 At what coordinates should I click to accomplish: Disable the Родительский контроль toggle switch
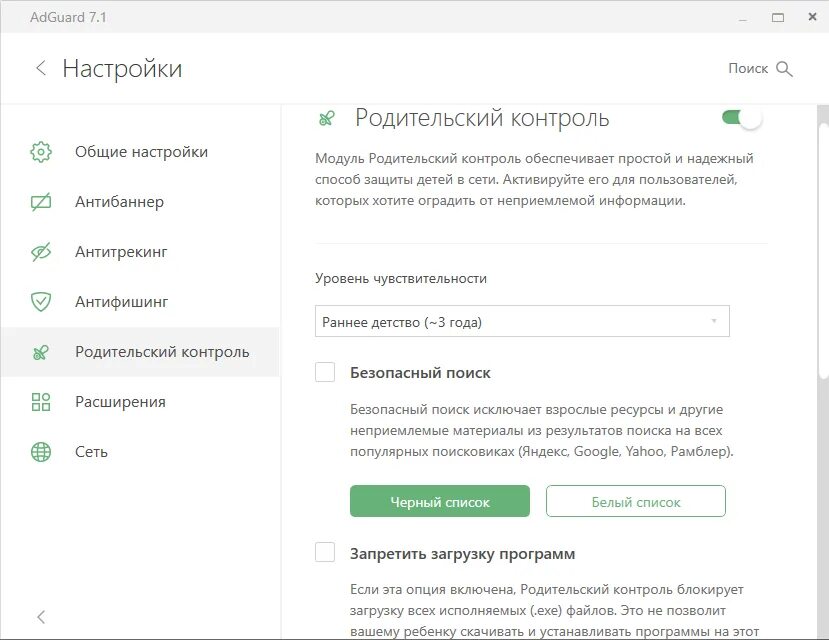(741, 118)
